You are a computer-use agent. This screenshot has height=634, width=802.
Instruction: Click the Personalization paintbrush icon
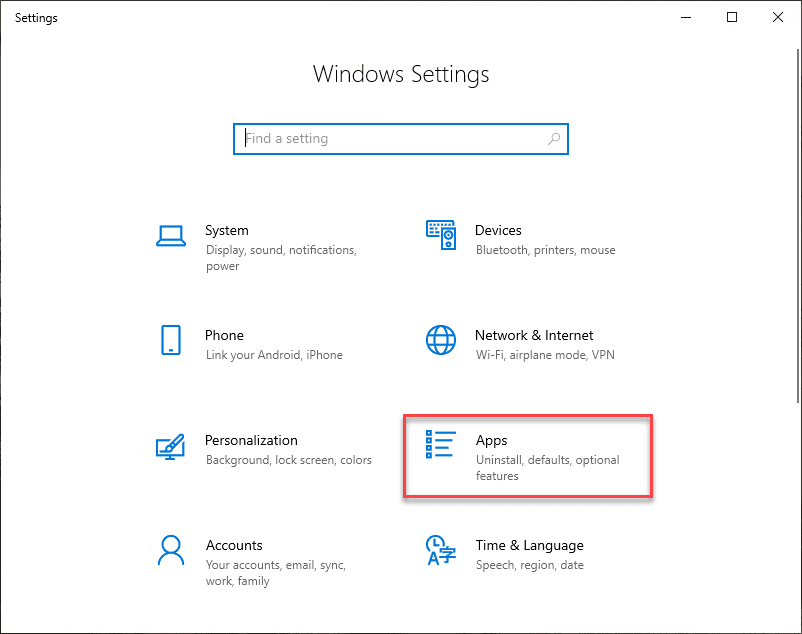(x=170, y=446)
